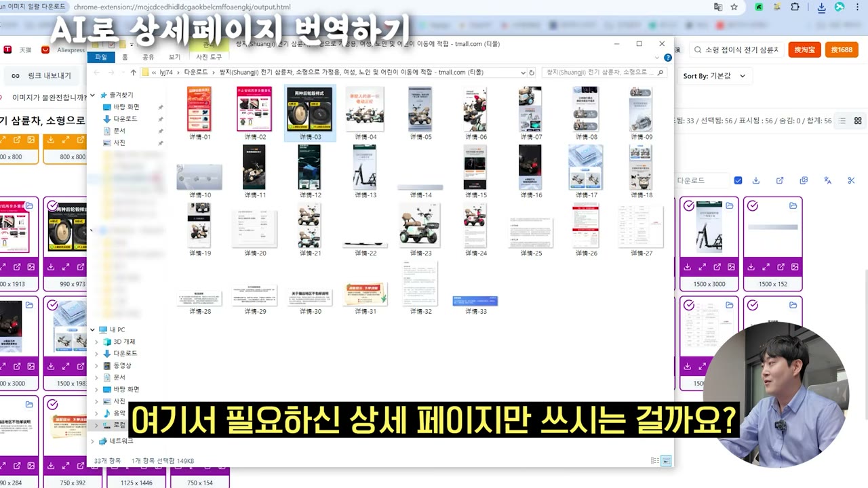Expand the 문서 node under 내 PC
The height and width of the screenshot is (488, 868).
point(96,377)
